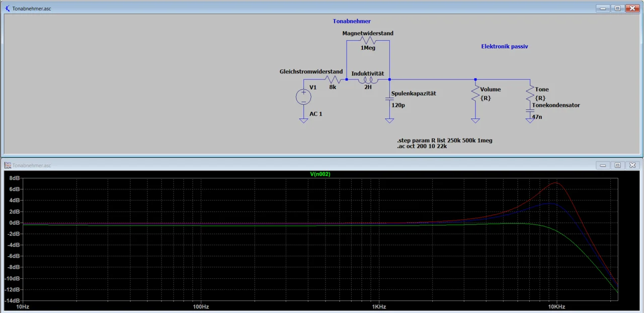Click the V(n002) trace label
Viewport: 644px width, 313px height.
[x=320, y=174]
